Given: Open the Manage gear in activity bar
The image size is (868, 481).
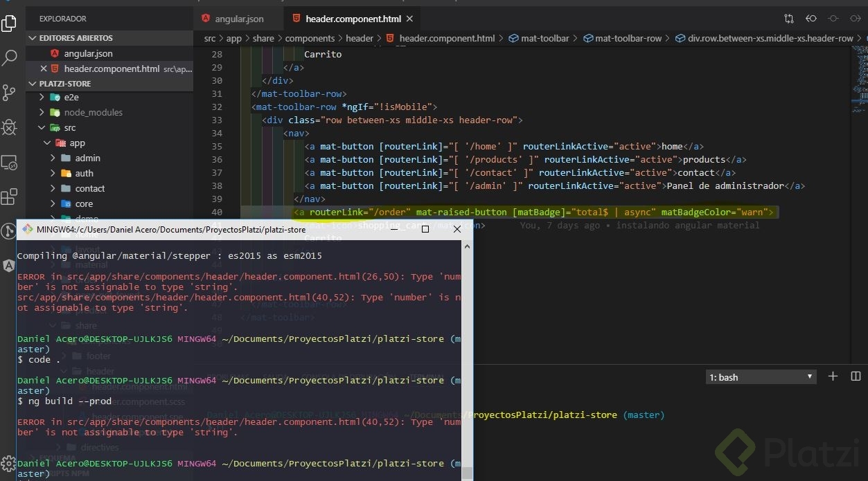Looking at the screenshot, I should pyautogui.click(x=8, y=464).
